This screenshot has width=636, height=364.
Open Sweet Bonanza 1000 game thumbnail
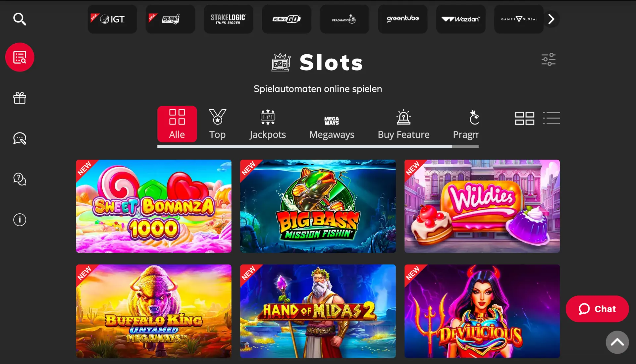pyautogui.click(x=154, y=206)
